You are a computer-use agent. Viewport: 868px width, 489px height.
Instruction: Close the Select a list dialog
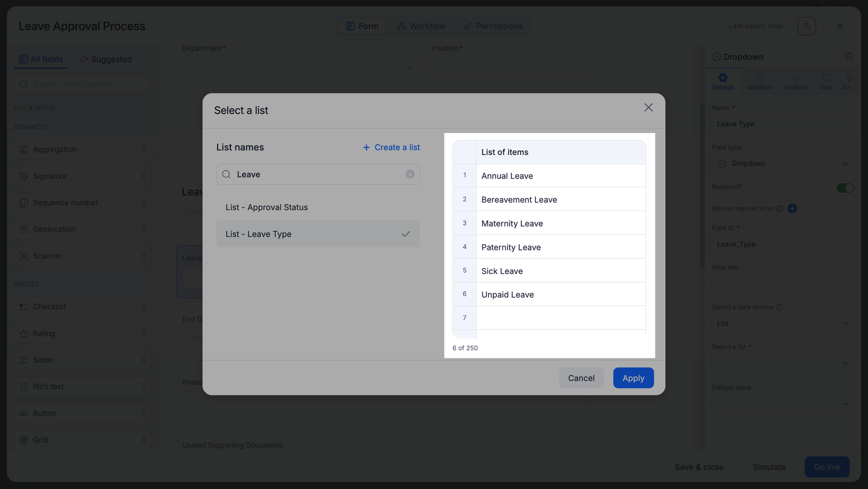[648, 107]
